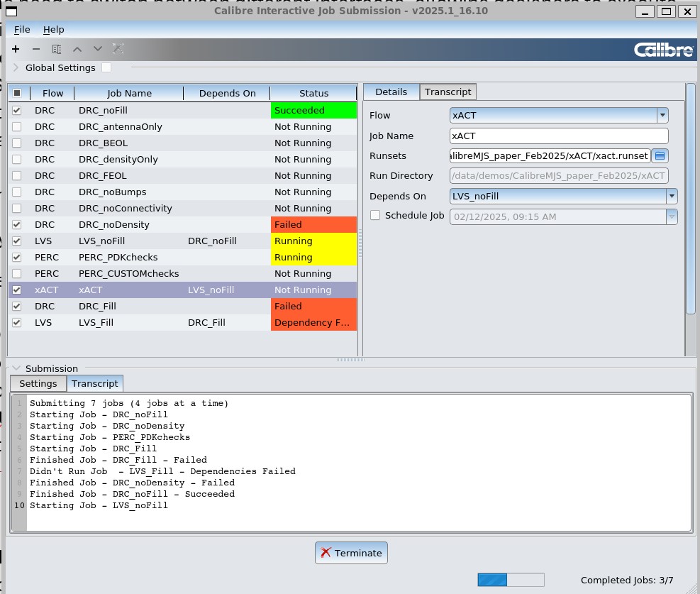Uncheck the DRC_noDensity job checkbox
This screenshot has width=700, height=594.
[17, 225]
